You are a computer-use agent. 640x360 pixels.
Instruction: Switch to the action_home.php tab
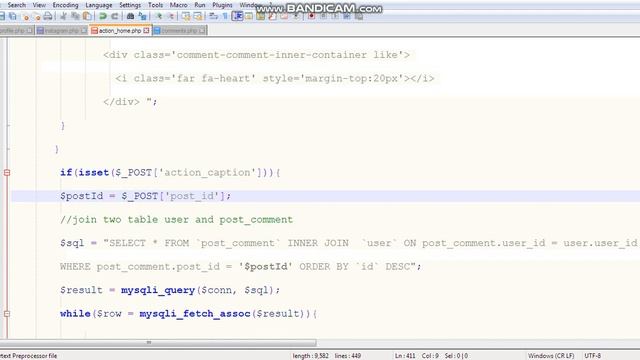point(120,31)
